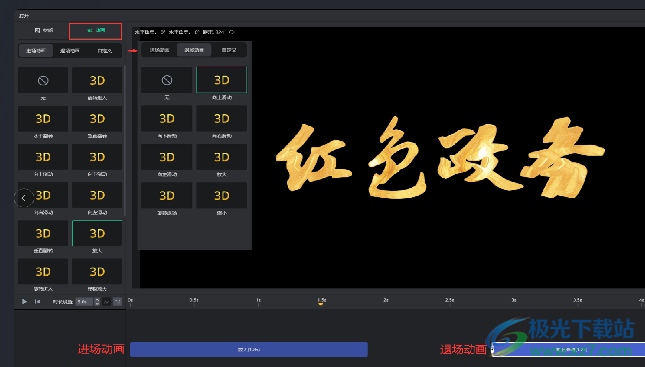The width and height of the screenshot is (645, 367).
Task: Click the 0.5s mark on timeline ruler
Action: tap(194, 301)
